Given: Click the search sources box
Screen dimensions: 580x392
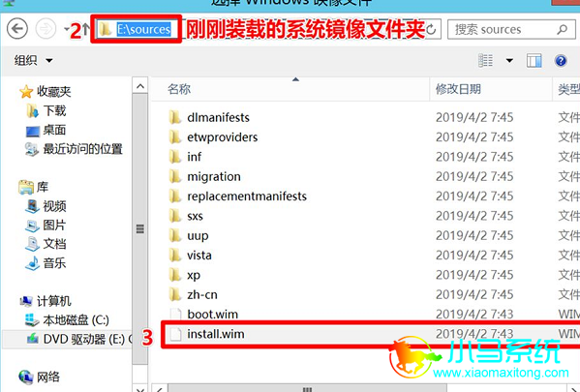Looking at the screenshot, I should pos(512,29).
